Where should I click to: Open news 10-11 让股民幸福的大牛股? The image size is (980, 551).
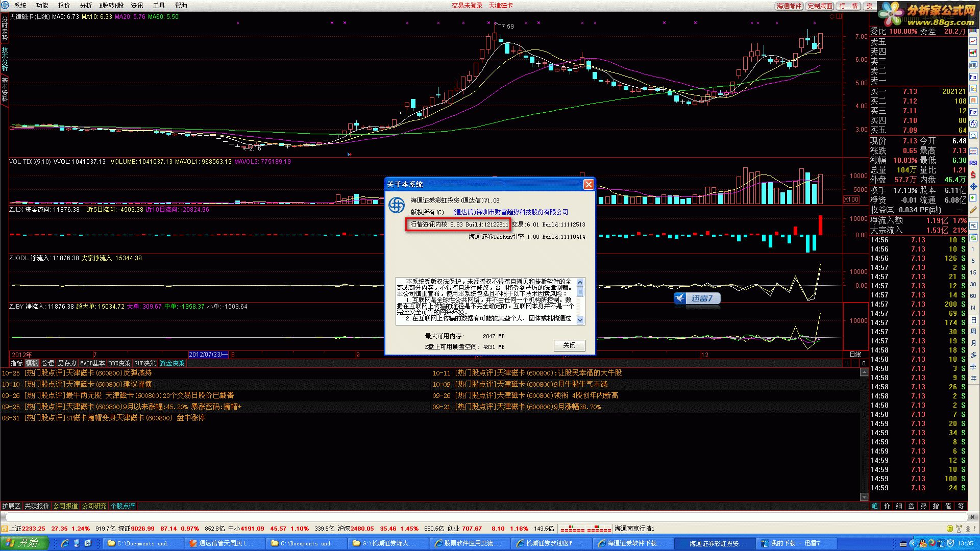(527, 373)
